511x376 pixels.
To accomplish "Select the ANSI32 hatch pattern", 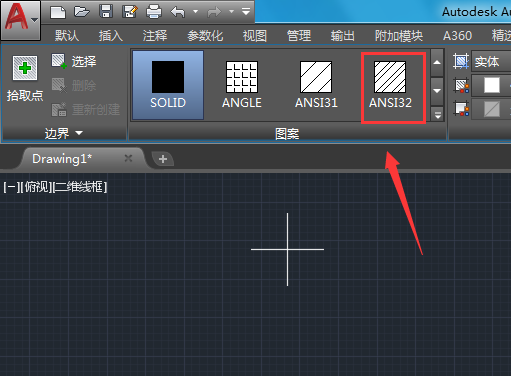I will point(390,85).
